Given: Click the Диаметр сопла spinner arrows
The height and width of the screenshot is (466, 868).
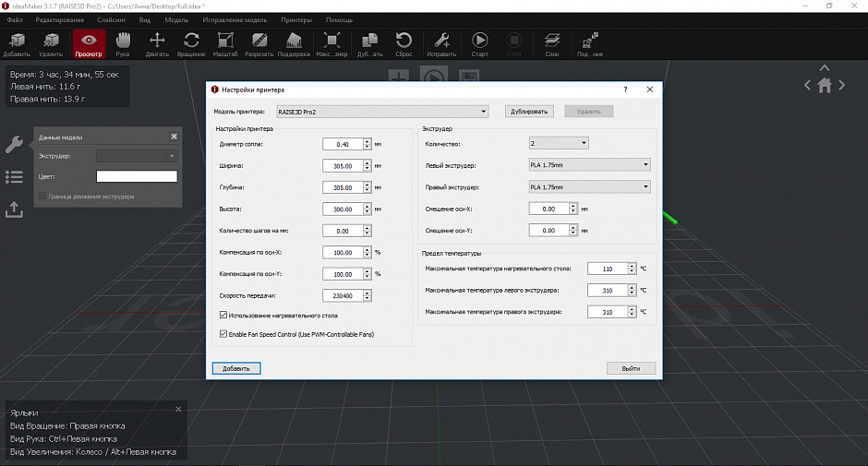Looking at the screenshot, I should coord(367,144).
